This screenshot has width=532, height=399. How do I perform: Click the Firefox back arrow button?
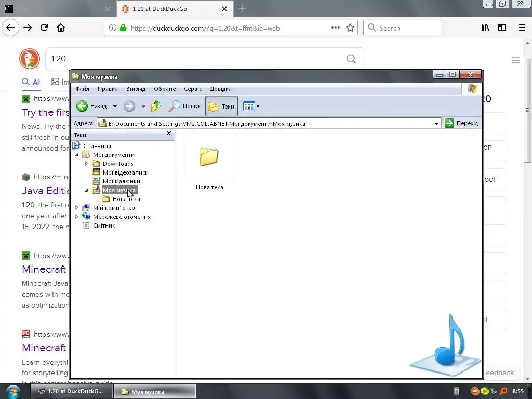(x=10, y=28)
